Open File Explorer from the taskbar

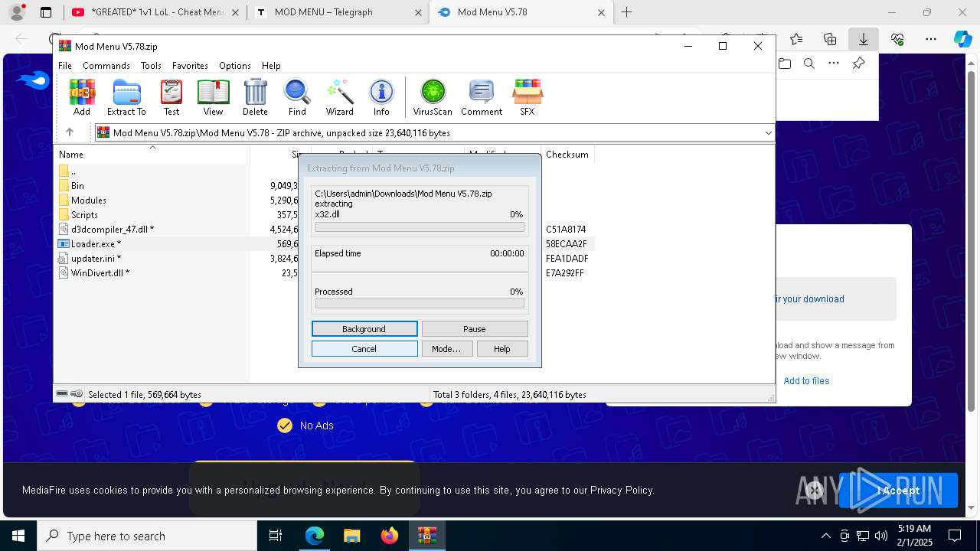point(351,536)
